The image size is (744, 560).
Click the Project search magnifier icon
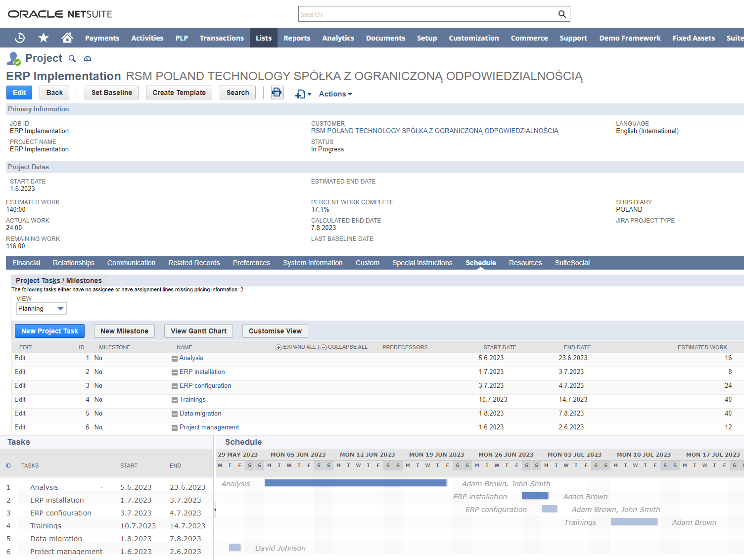click(x=72, y=58)
